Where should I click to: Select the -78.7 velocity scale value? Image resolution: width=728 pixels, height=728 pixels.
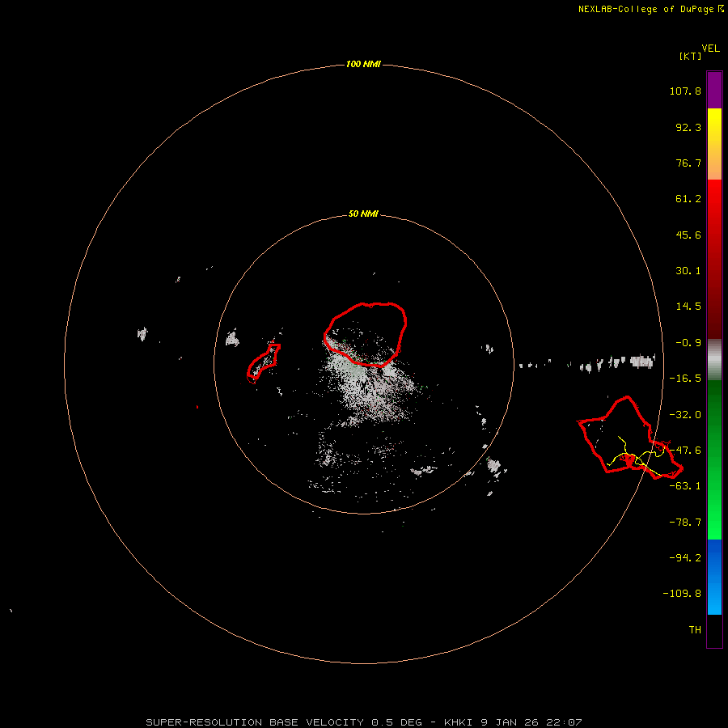(685, 523)
